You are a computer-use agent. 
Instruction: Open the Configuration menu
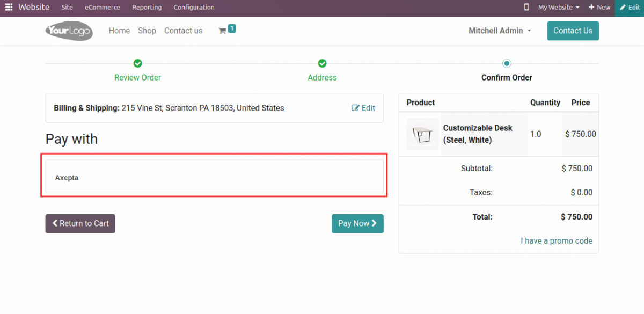(x=194, y=7)
